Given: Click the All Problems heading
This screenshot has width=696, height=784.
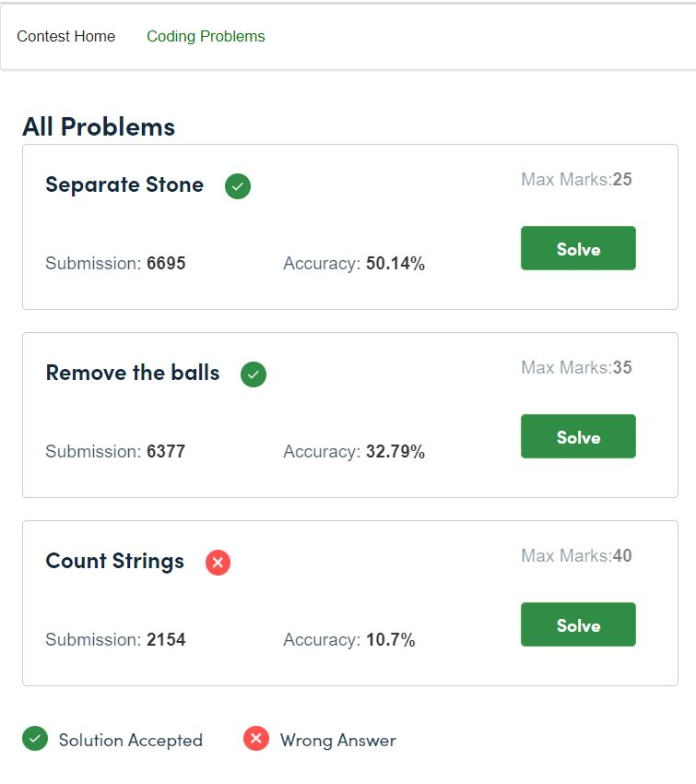Looking at the screenshot, I should [x=99, y=126].
